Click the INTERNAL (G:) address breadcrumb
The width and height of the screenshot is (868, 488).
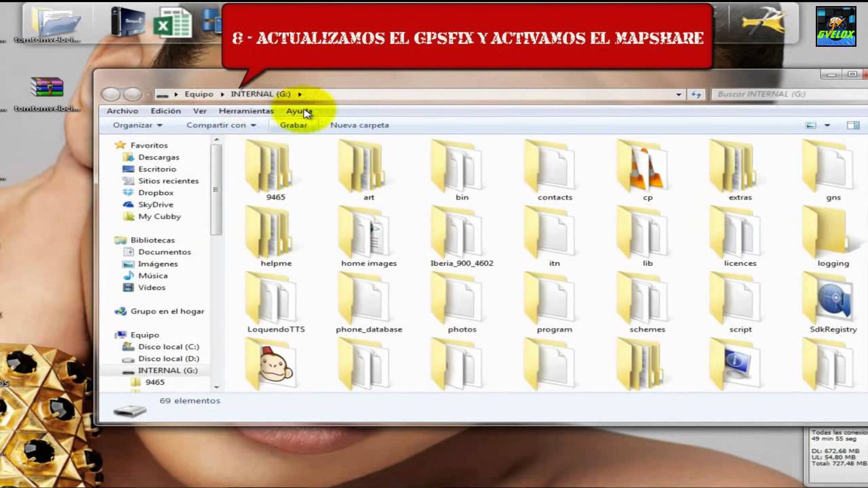tap(260, 94)
